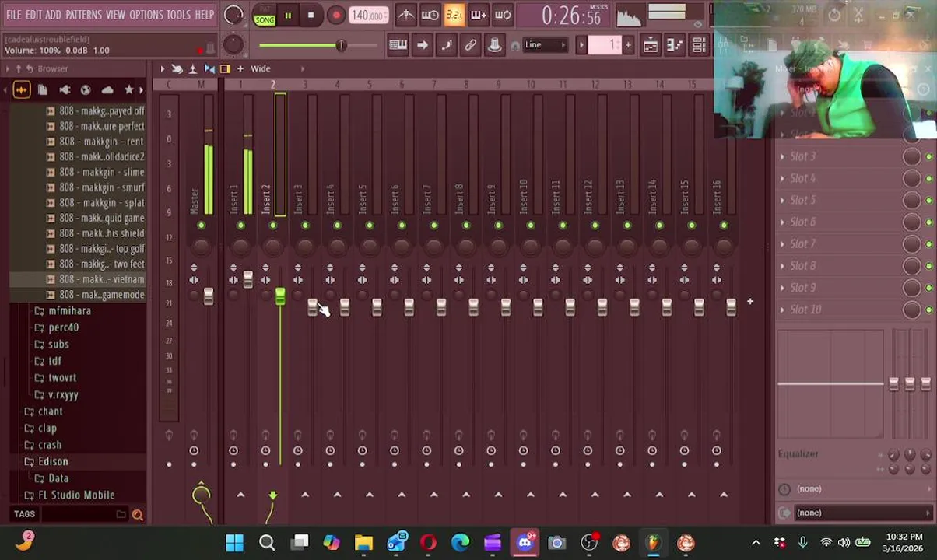The height and width of the screenshot is (560, 937).
Task: Click the Windows Start button
Action: (234, 542)
